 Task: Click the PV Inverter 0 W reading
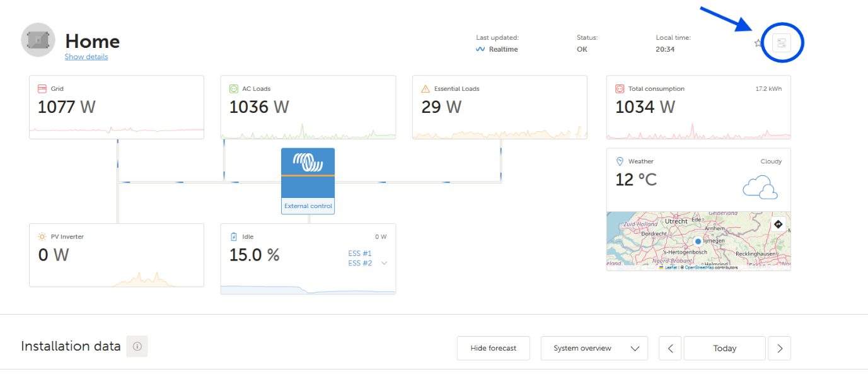point(54,255)
